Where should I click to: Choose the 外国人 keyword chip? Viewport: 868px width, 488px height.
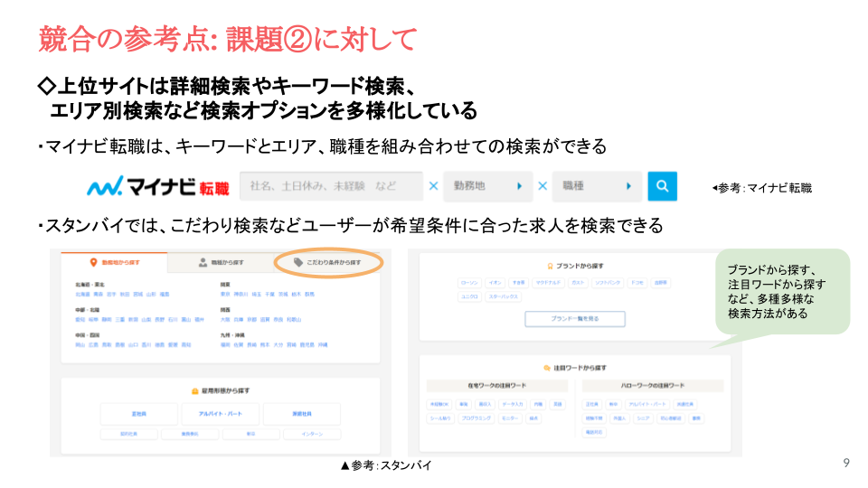619,418
